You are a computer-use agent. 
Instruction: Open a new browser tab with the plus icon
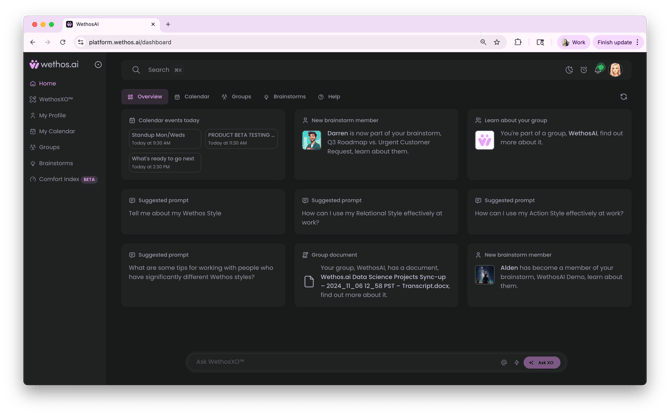168,24
